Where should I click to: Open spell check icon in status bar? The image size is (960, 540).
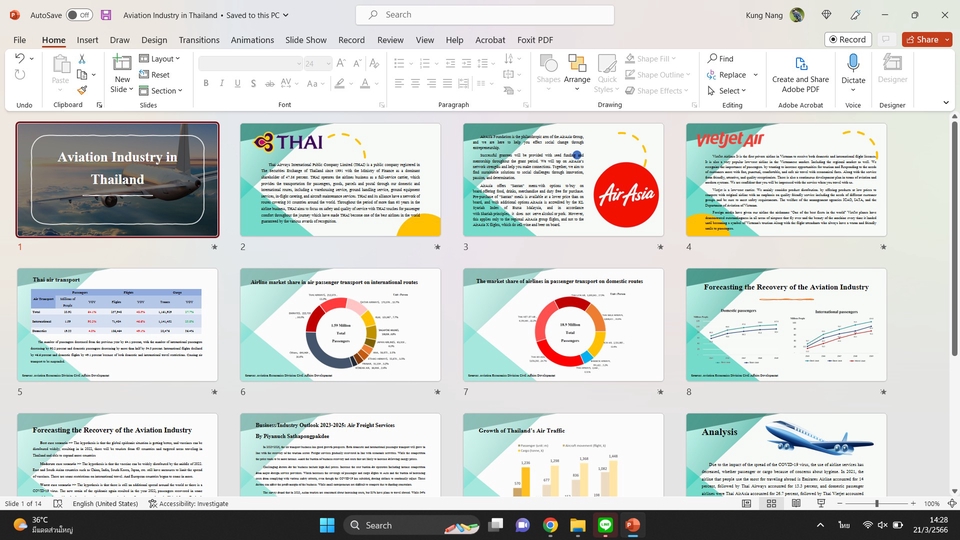[x=58, y=503]
